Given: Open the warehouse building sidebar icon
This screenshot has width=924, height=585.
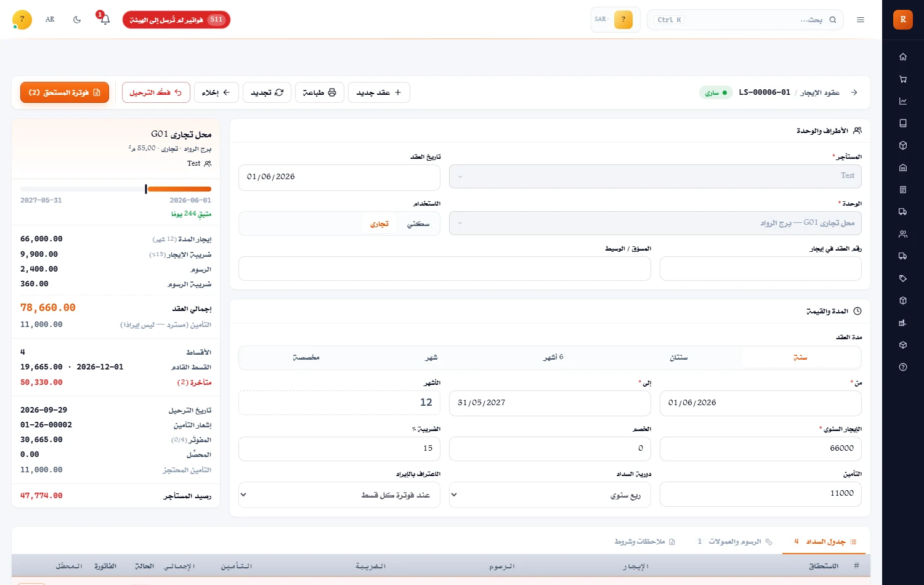Looking at the screenshot, I should [903, 167].
